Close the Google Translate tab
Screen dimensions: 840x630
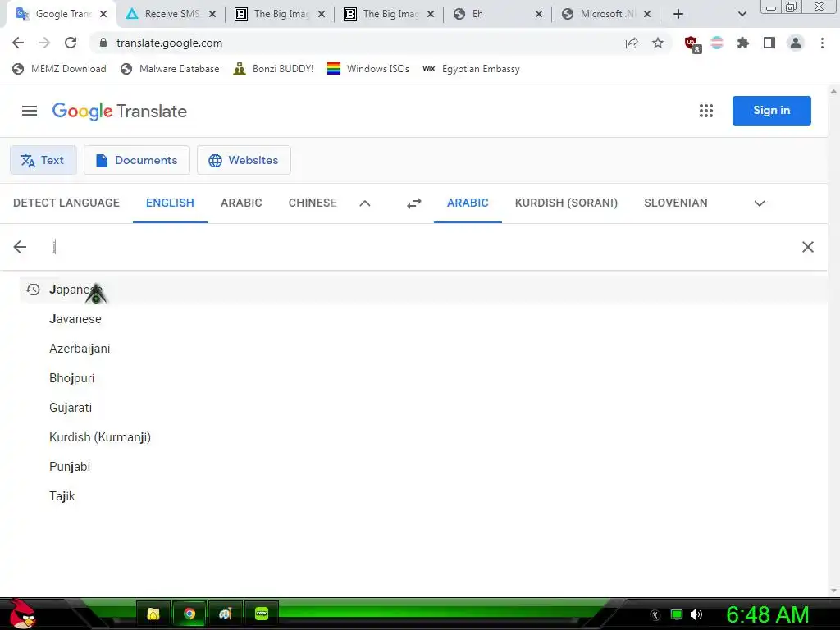tap(103, 14)
